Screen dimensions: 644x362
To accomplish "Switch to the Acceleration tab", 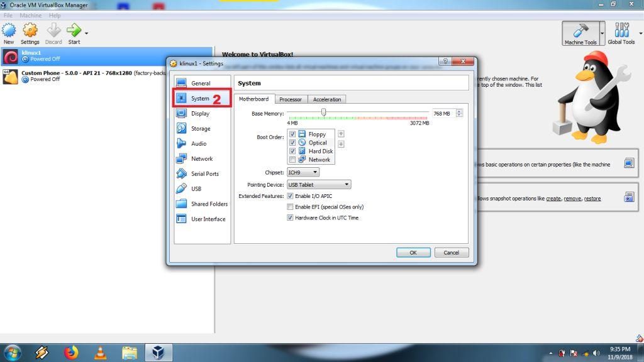I will point(327,99).
